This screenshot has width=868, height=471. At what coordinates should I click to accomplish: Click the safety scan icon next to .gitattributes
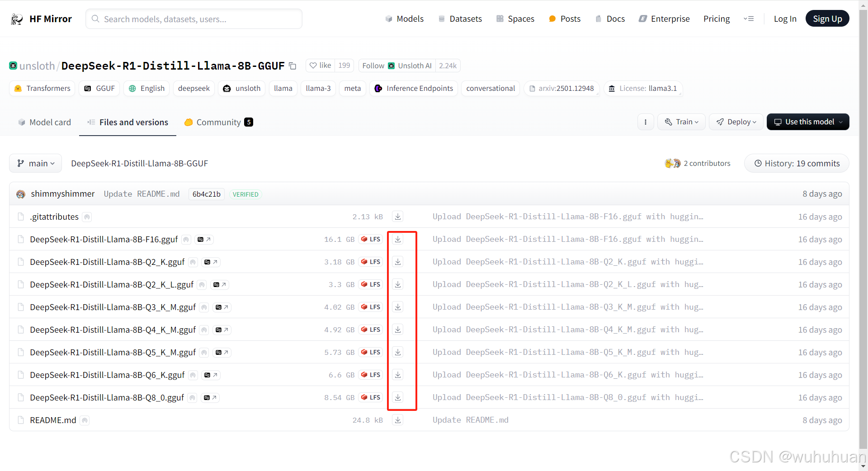(x=87, y=217)
